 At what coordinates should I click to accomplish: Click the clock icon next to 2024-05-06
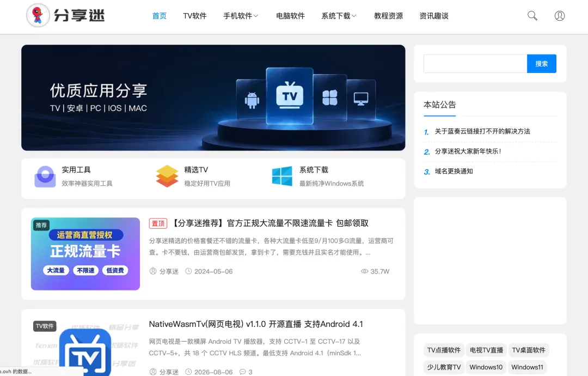pos(188,271)
